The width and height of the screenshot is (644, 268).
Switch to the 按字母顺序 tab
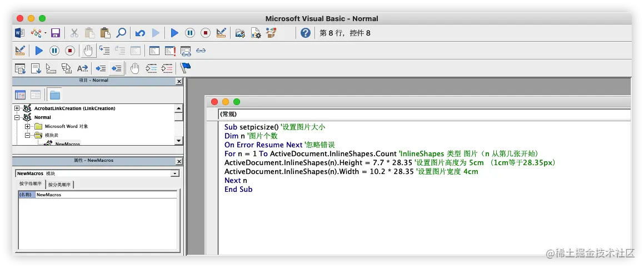31,183
